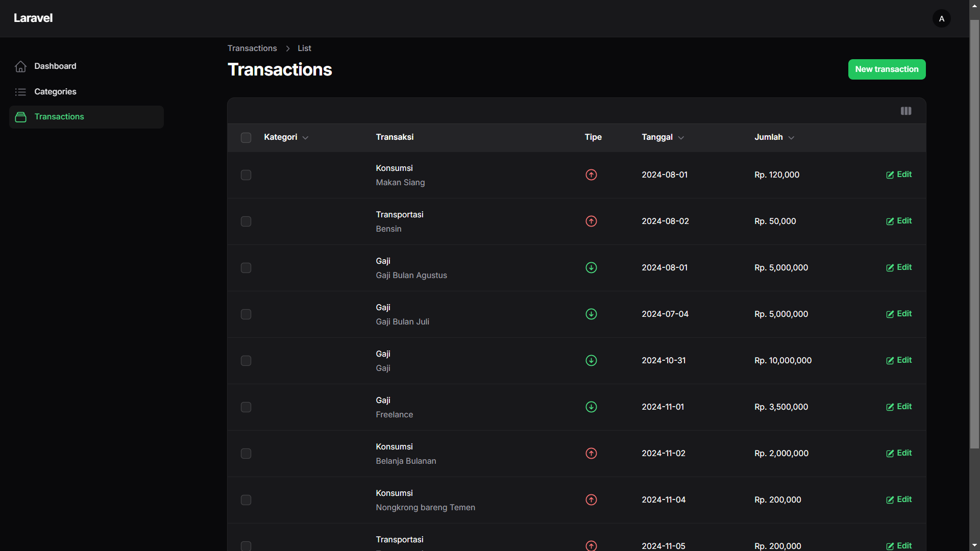Screen dimensions: 980x551
Task: Select the Makan Siang row checkbox
Action: pos(246,175)
